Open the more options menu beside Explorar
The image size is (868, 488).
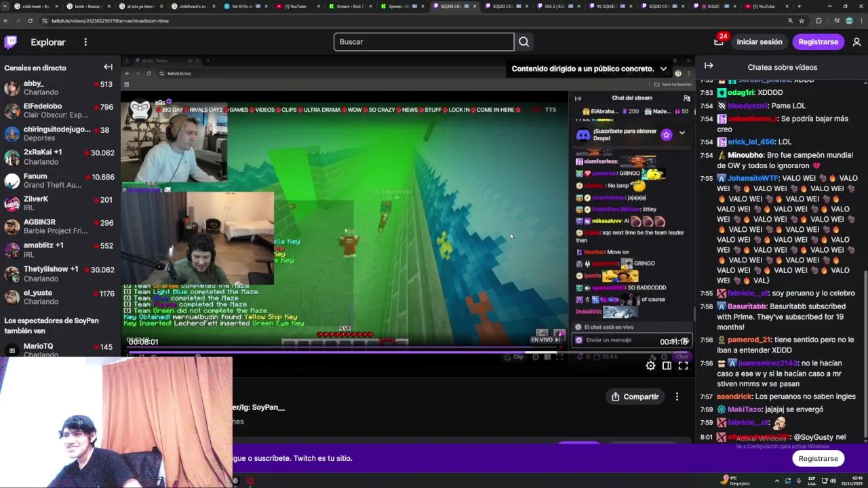coord(85,42)
